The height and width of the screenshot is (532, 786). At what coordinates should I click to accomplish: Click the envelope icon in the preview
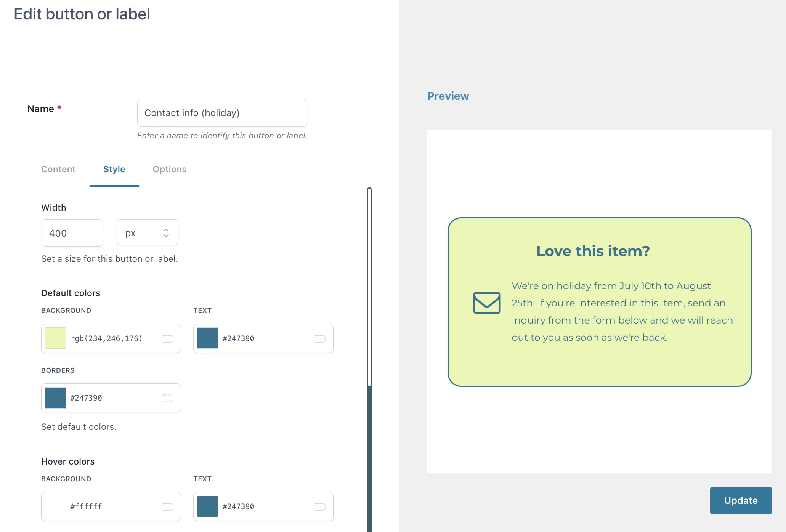click(x=487, y=303)
